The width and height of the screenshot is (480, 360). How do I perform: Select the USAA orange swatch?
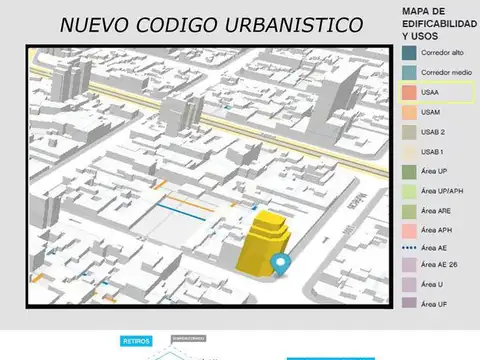pyautogui.click(x=409, y=92)
